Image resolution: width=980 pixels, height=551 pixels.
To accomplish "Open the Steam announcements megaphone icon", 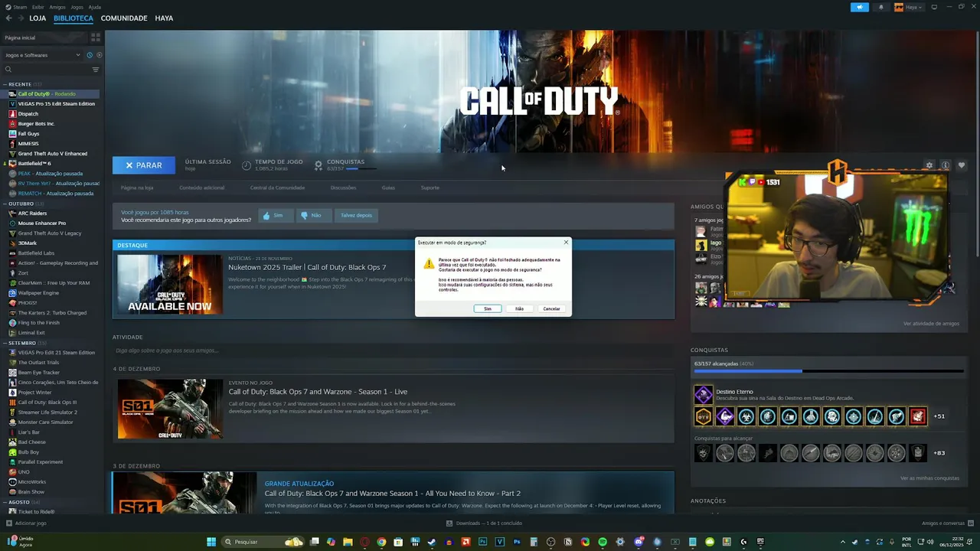I will [860, 7].
